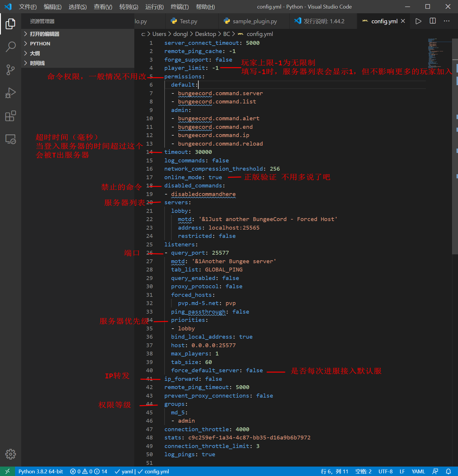Image resolution: width=458 pixels, height=476 pixels.
Task: Change YAML language mode in status bar
Action: tap(418, 471)
